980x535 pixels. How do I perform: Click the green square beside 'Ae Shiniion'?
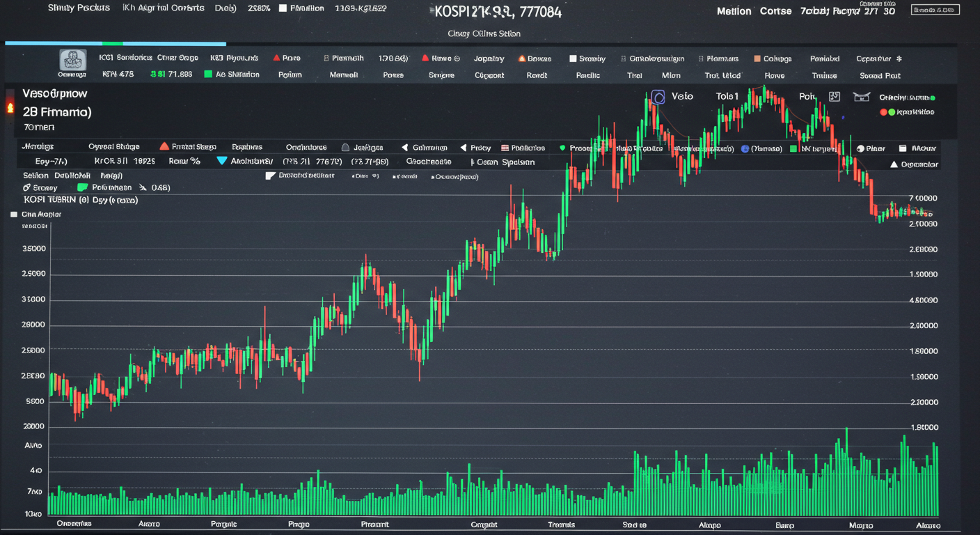click(208, 75)
